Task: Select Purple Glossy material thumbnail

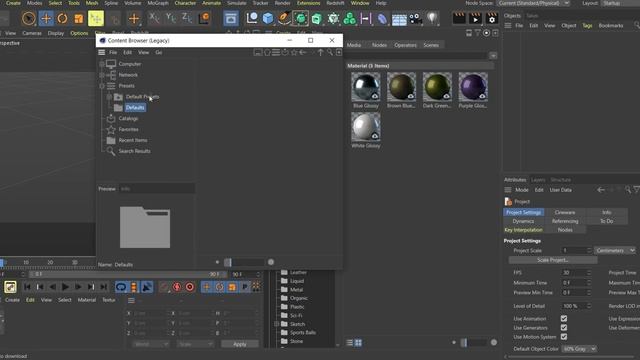Action: [x=473, y=87]
